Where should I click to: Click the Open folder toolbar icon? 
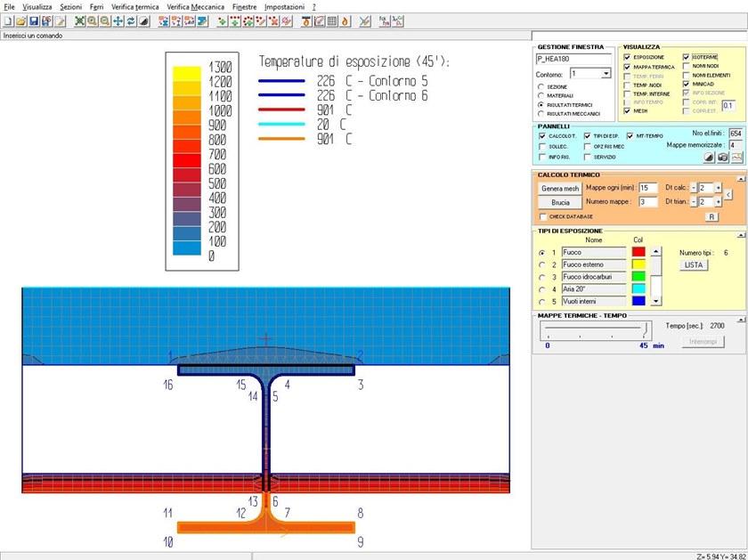(x=21, y=20)
